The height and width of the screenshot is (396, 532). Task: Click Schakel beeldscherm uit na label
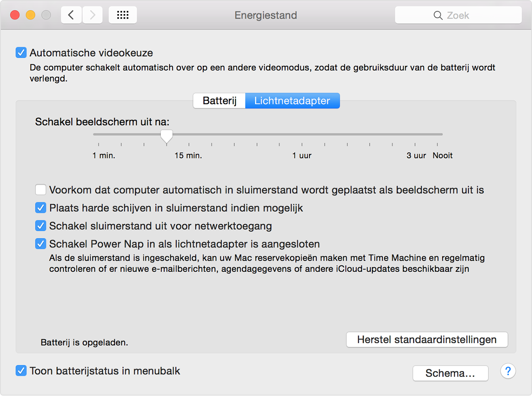[103, 122]
